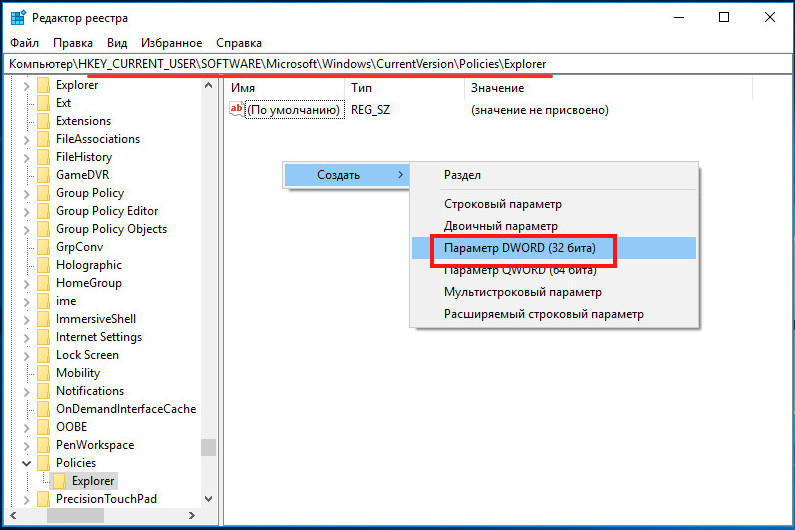This screenshot has height=530, width=795.
Task: Click the registry path address bar
Action: (398, 64)
